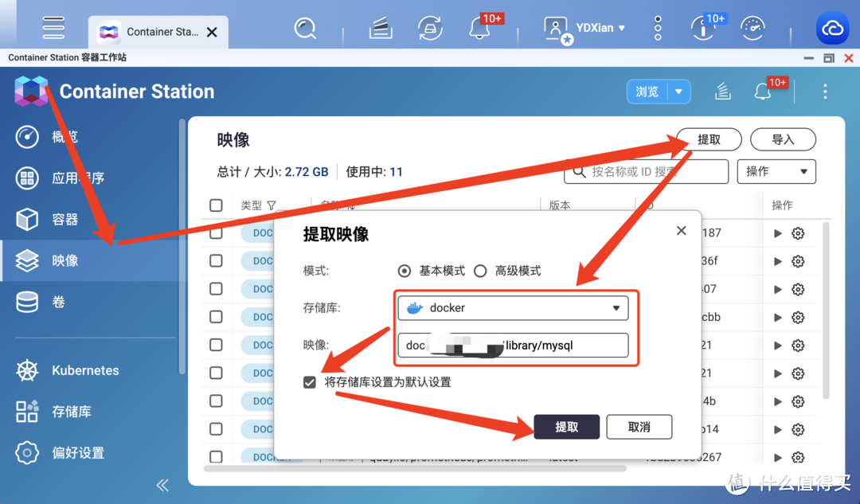Click the QNAP desktop search magnifier
The image size is (860, 504).
[x=305, y=28]
